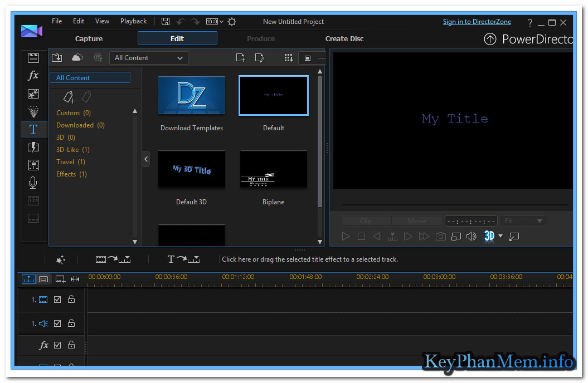Toggle fx track enable checkbox
Screen dimensions: 588x383
point(57,345)
